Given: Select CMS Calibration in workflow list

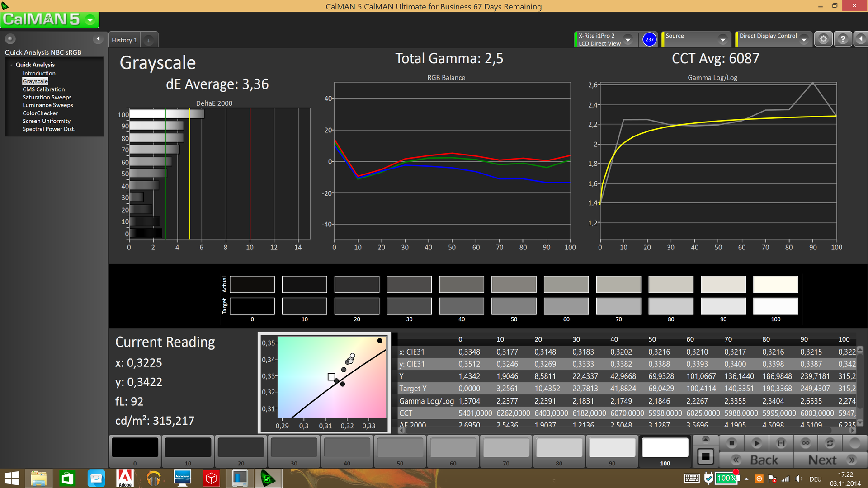Looking at the screenshot, I should [43, 89].
